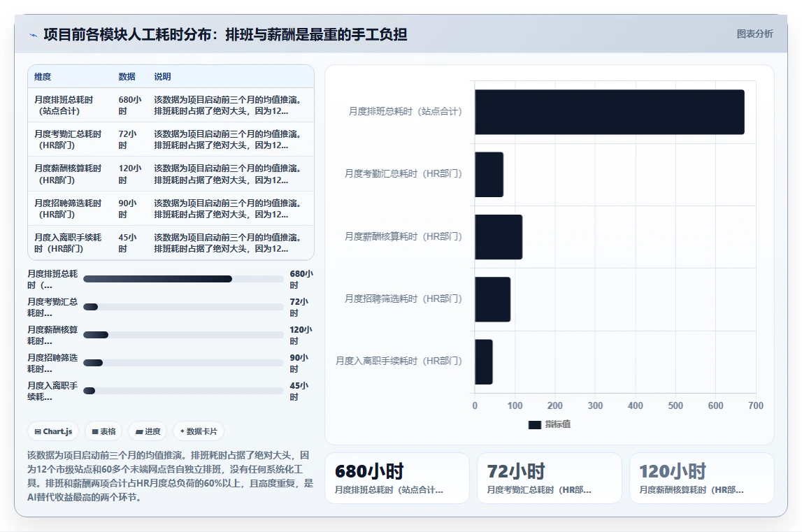Click the 680小时 label beside the progress bar
The height and width of the screenshot is (532, 802).
click(301, 280)
